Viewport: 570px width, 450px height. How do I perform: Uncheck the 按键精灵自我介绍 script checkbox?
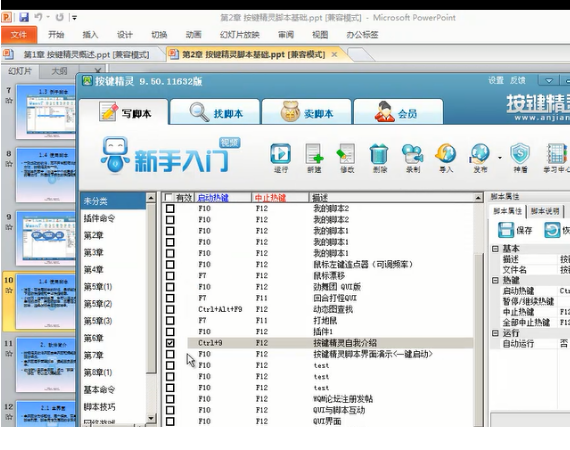click(x=170, y=343)
